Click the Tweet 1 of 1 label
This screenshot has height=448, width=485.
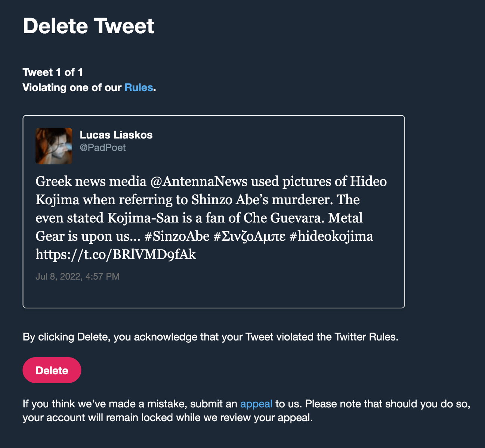53,72
